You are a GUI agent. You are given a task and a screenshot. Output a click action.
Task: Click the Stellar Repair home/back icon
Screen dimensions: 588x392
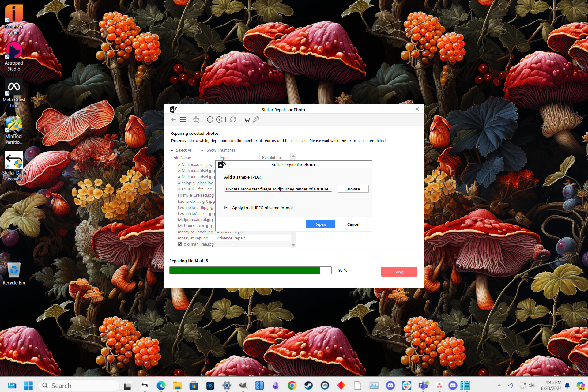click(x=174, y=119)
